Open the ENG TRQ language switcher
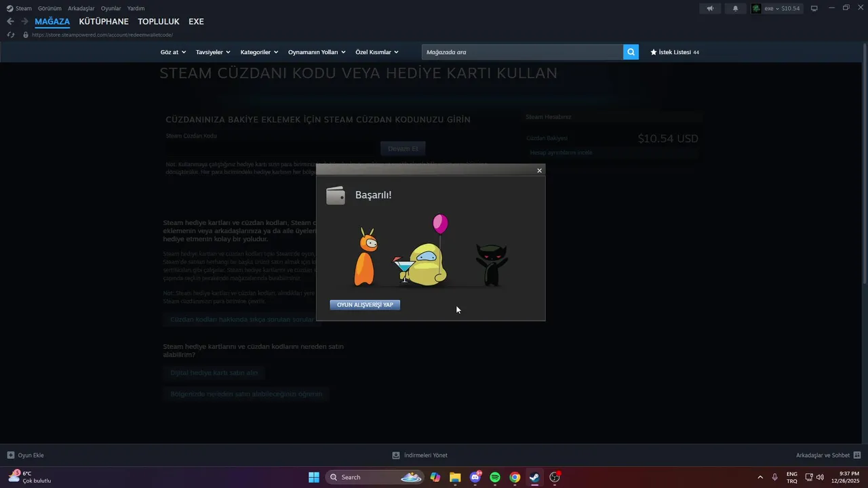Image resolution: width=868 pixels, height=488 pixels. pos(792,477)
